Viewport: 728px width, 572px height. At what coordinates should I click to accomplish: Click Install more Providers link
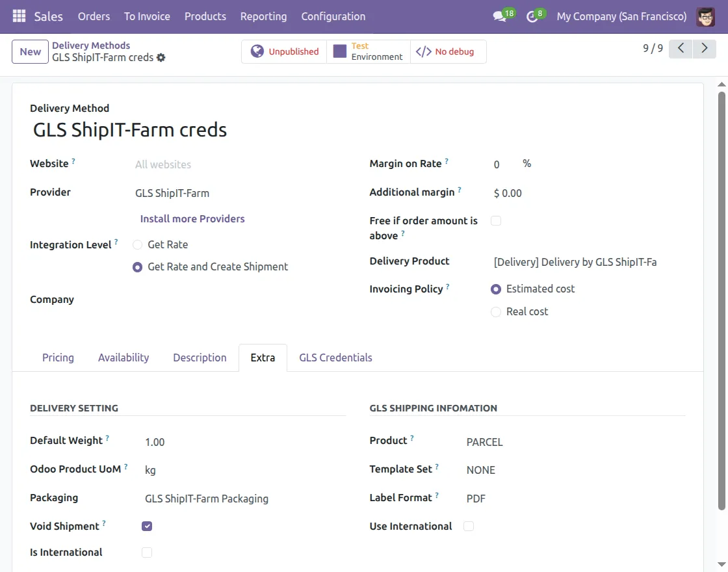click(x=192, y=218)
